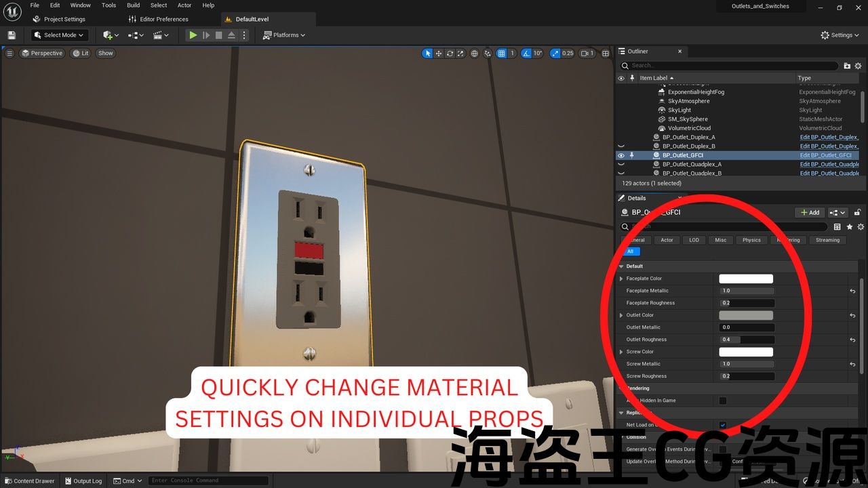Open Edit BP_Outlet_Duplex_A blueprint link

tap(829, 137)
